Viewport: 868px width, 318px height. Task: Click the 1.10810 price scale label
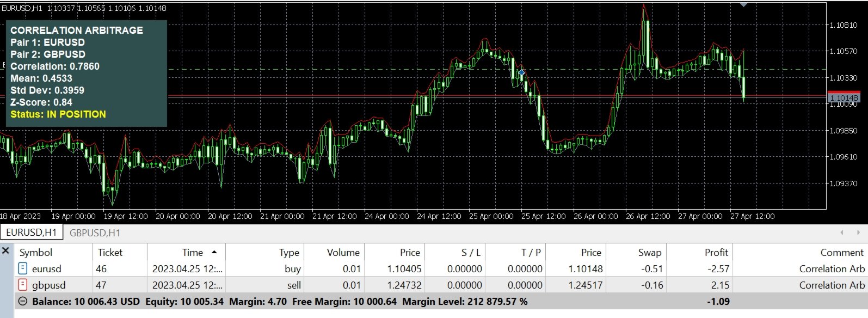(x=844, y=25)
